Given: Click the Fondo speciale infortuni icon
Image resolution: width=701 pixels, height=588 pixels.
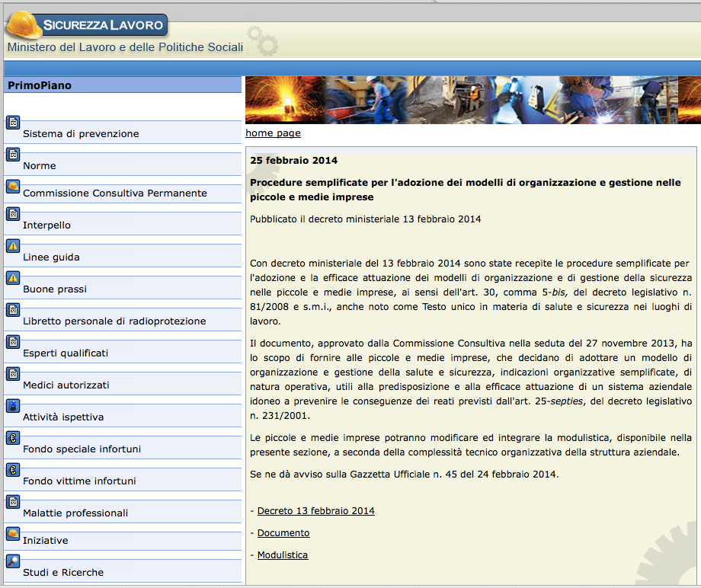Looking at the screenshot, I should pyautogui.click(x=12, y=438).
